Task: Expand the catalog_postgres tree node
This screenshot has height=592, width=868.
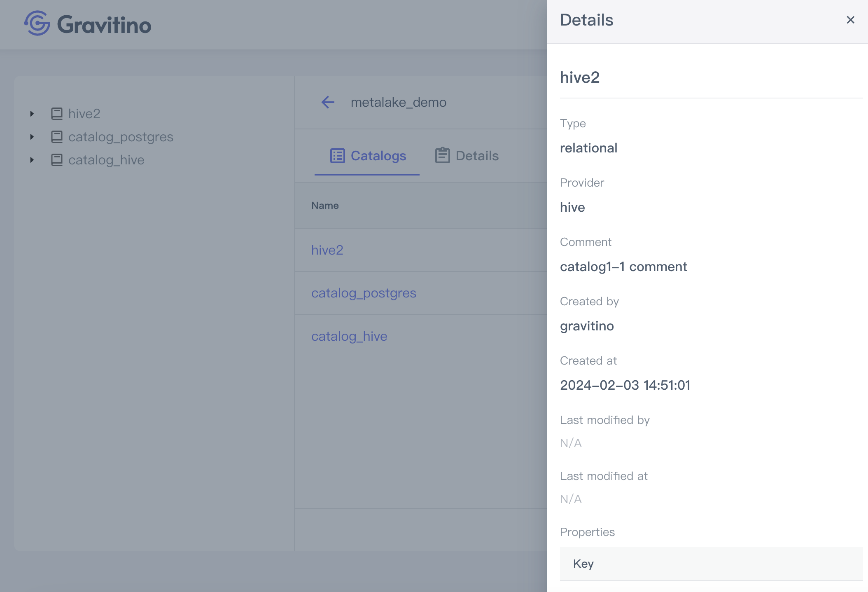Action: [32, 137]
